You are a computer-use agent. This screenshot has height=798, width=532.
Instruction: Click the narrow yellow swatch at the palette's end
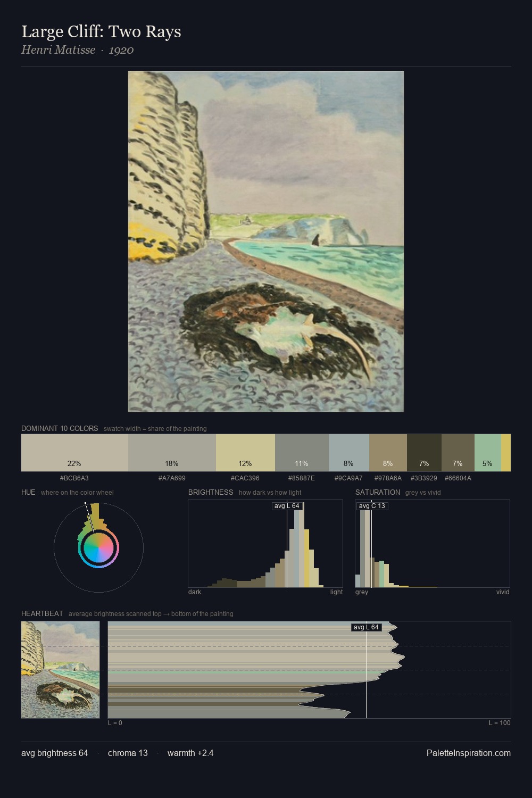point(506,453)
